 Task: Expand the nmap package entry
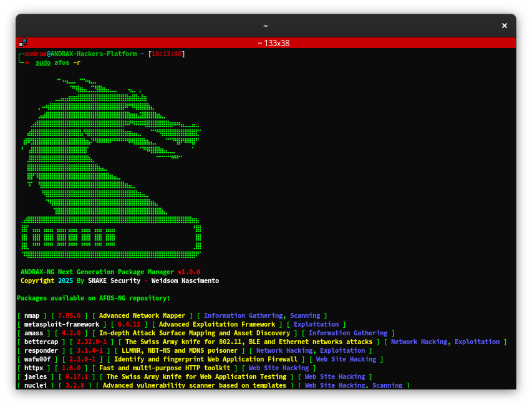[32, 315]
